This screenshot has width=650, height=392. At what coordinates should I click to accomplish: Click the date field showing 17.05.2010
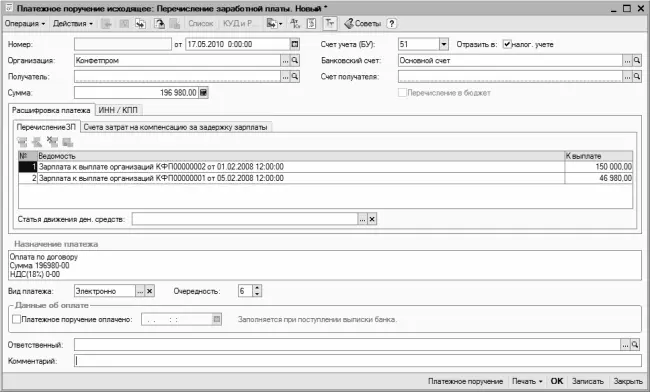pyautogui.click(x=237, y=44)
